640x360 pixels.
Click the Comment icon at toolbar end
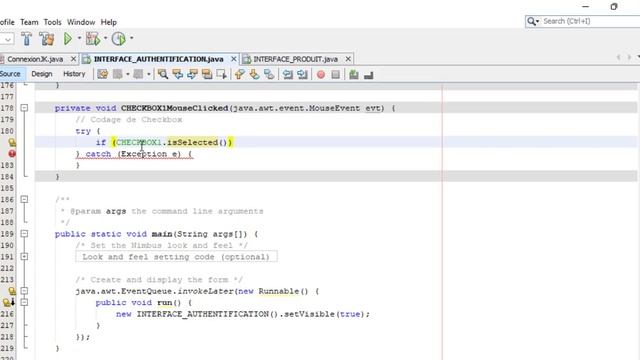pos(369,75)
